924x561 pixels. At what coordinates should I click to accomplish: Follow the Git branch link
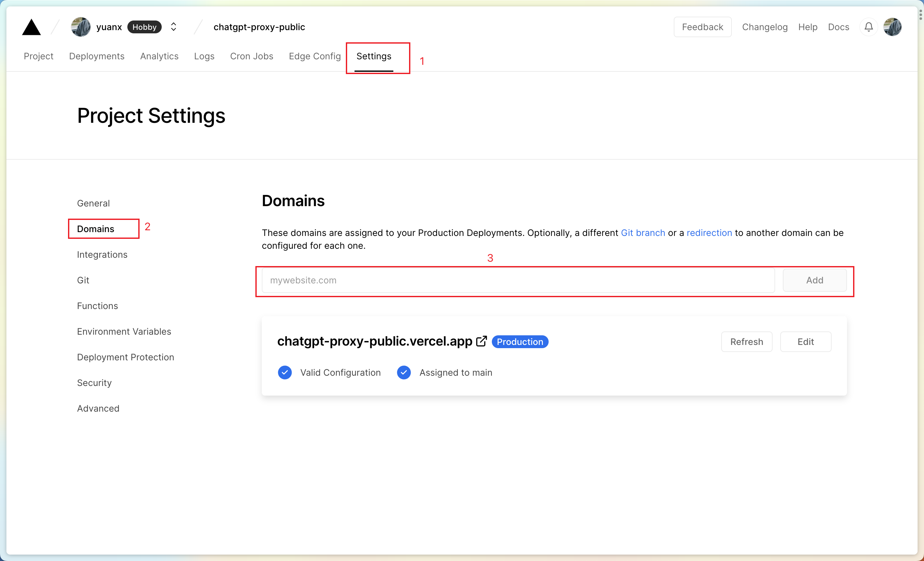pyautogui.click(x=643, y=233)
